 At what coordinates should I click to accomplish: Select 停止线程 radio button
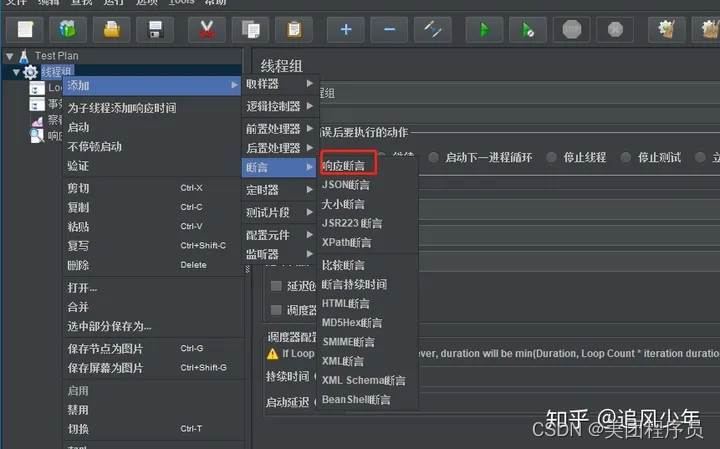[x=551, y=158]
